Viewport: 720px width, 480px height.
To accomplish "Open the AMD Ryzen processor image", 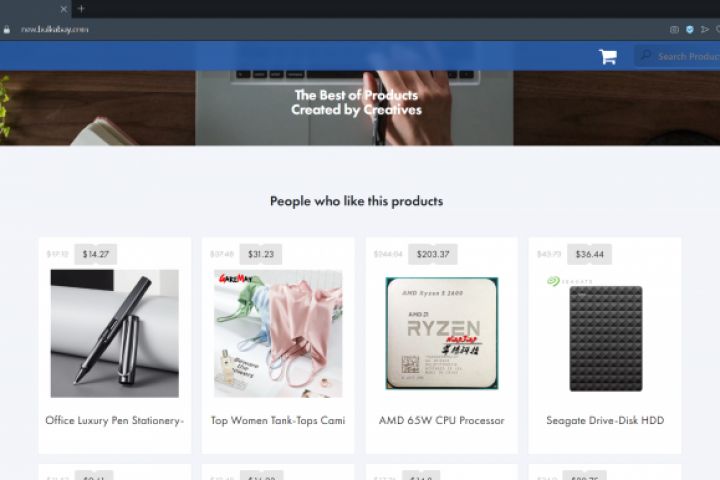I will (442, 333).
